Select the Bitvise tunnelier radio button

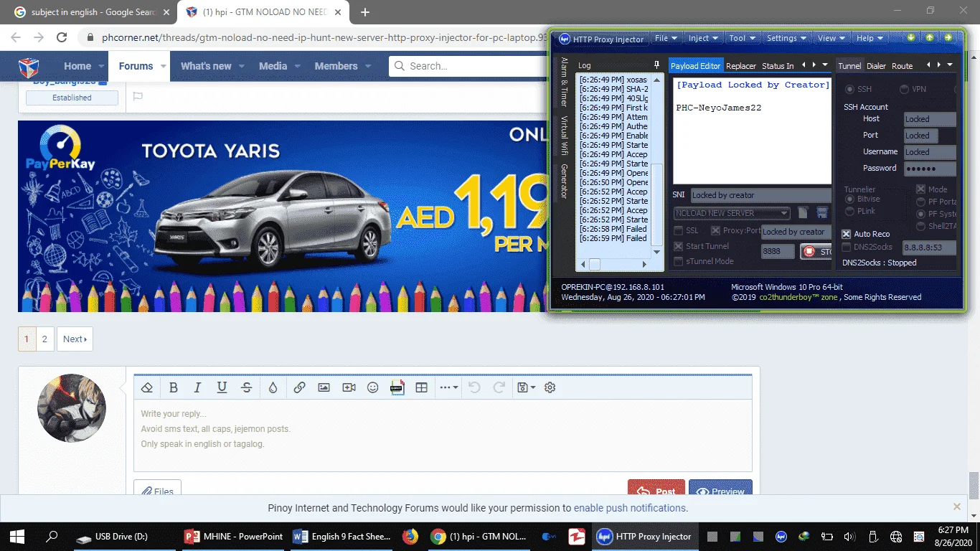pyautogui.click(x=850, y=199)
